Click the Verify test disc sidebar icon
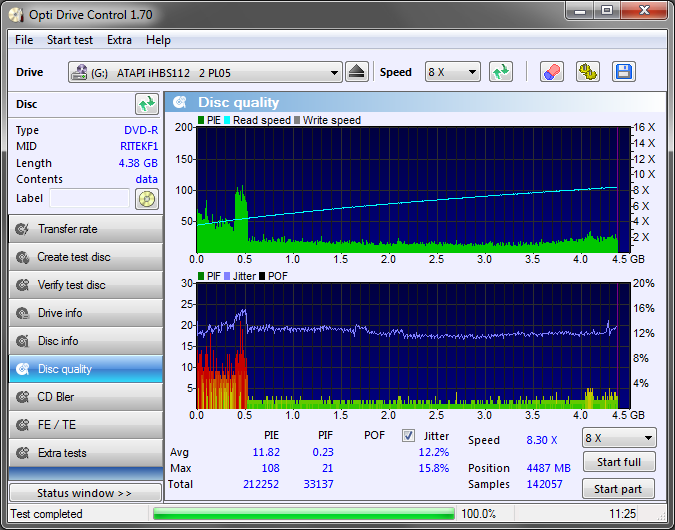Screen dimensions: 675x530 tap(22, 285)
